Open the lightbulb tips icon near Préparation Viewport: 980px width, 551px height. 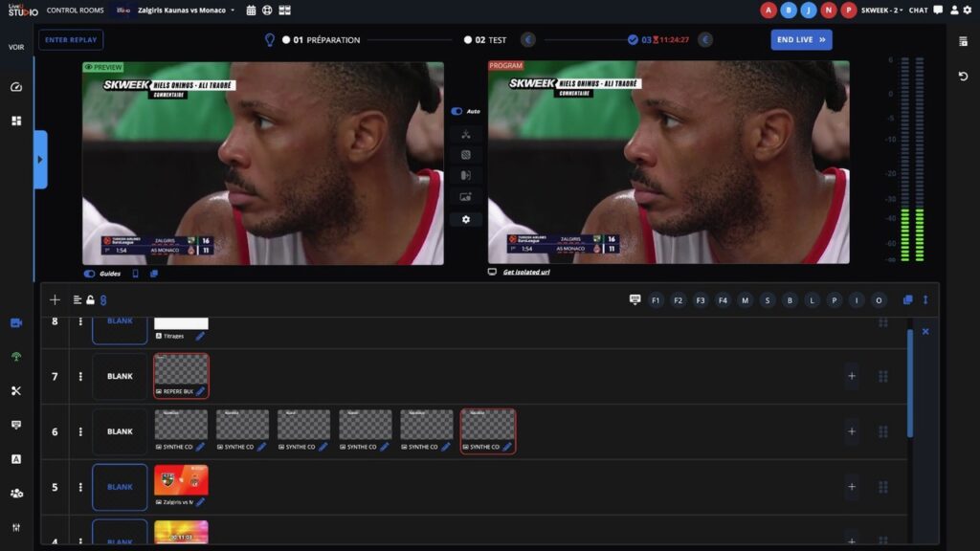[270, 40]
